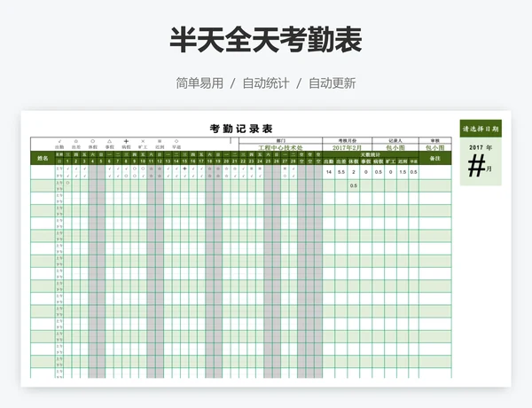This screenshot has height=408, width=532.
Task: Click the day 28 date column header
Action: coord(293,161)
